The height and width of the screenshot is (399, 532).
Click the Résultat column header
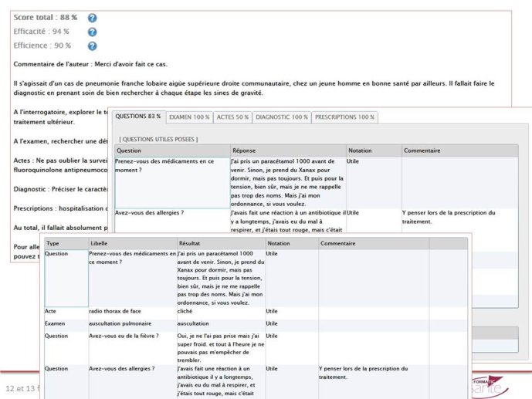tap(221, 243)
